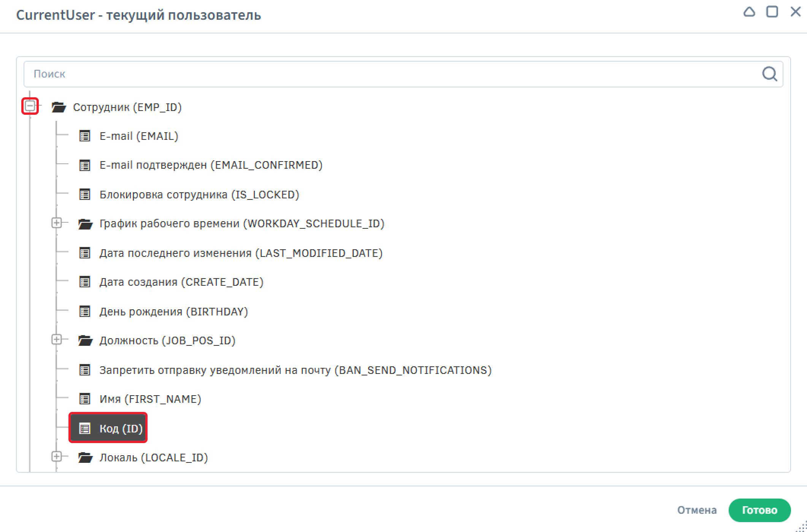
Task: Select Дата создания (CREATE_DATE) item
Action: tap(181, 282)
